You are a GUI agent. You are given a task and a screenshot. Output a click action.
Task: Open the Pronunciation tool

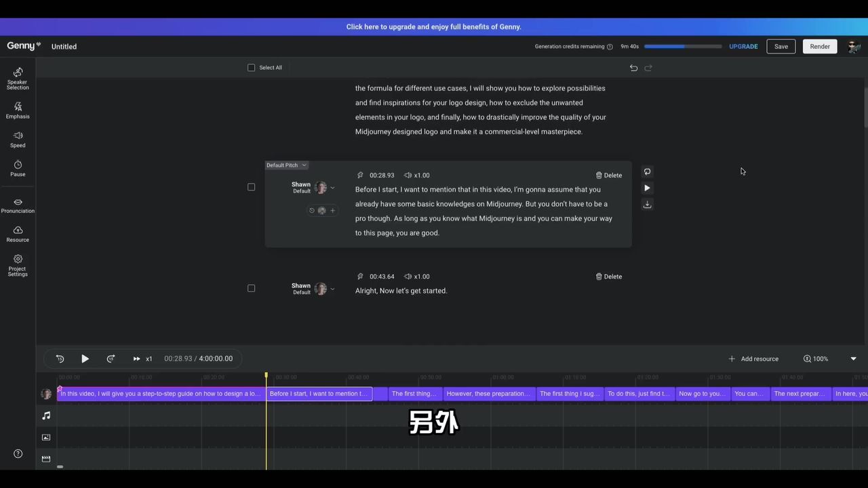[x=18, y=205]
